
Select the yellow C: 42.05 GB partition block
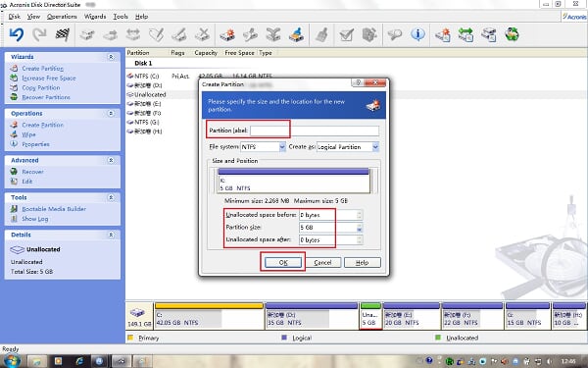(x=209, y=316)
